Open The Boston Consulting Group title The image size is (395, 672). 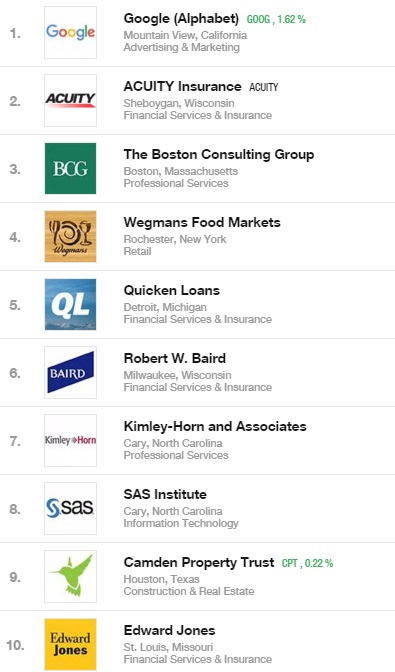click(219, 154)
